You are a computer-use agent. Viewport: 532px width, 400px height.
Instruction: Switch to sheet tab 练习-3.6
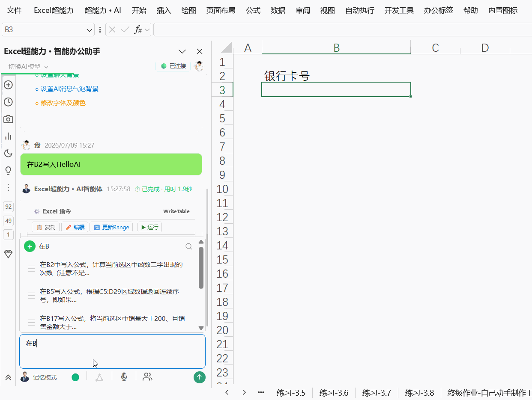(x=334, y=393)
